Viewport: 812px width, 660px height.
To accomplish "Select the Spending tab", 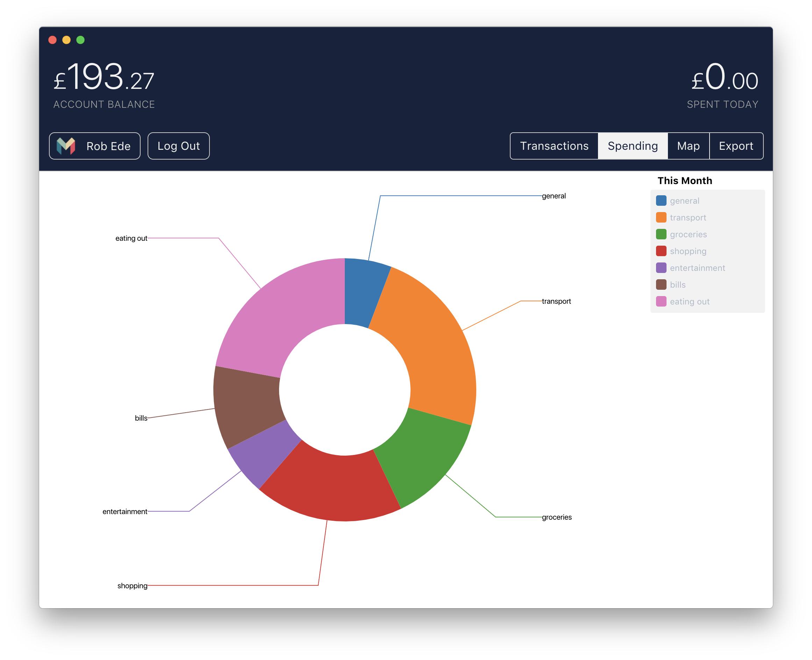I will pyautogui.click(x=632, y=146).
